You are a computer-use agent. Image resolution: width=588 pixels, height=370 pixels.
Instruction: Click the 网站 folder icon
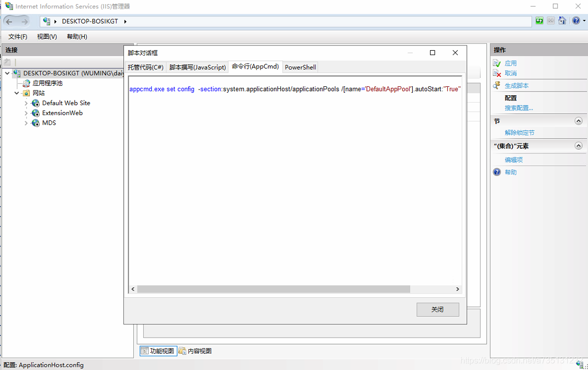tap(26, 93)
